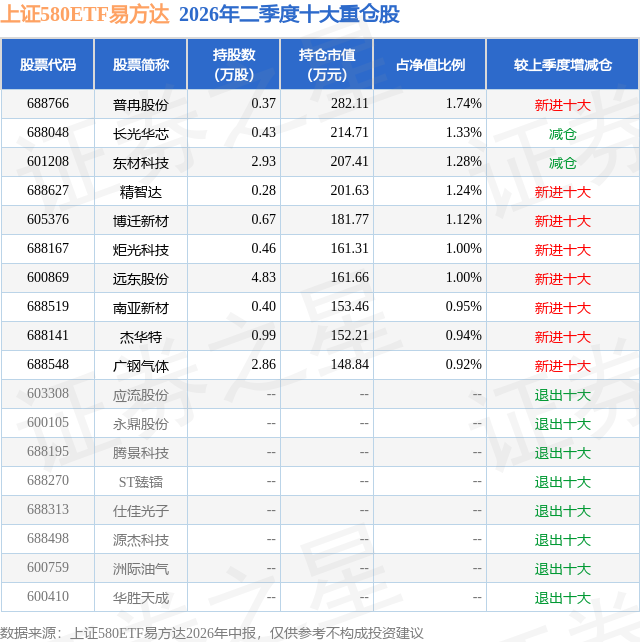This screenshot has width=640, height=642.
Task: Click the 较上季度增减仓 column header
Action: (563, 65)
